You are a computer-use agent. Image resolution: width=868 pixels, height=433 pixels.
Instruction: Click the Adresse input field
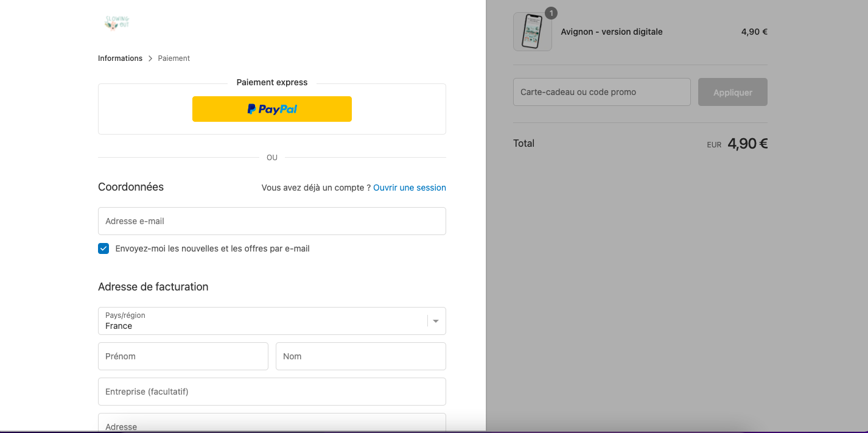pos(272,423)
